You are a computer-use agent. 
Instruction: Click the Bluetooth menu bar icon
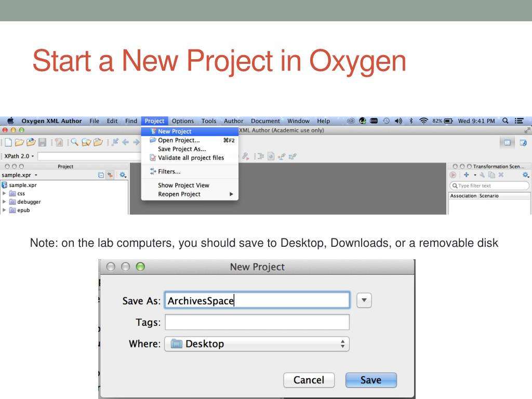(411, 121)
